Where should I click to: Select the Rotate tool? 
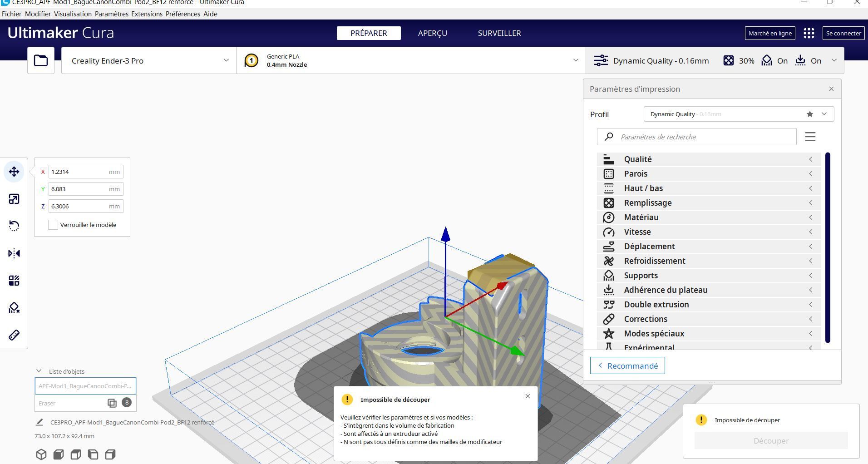click(14, 226)
